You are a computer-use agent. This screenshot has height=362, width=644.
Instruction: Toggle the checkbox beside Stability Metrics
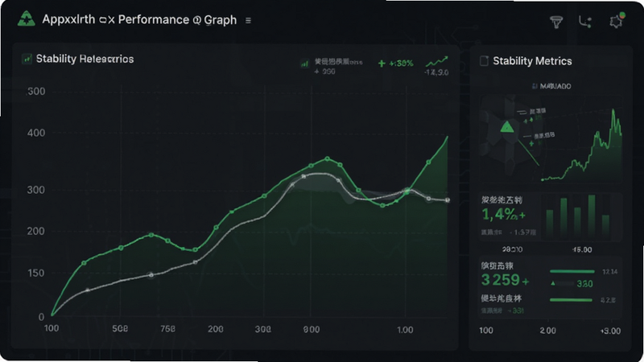484,61
